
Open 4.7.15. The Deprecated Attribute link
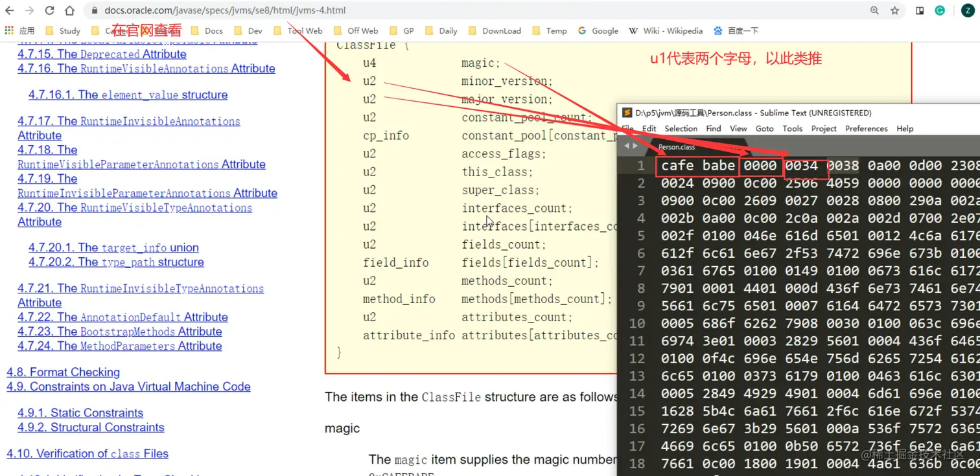[x=102, y=54]
